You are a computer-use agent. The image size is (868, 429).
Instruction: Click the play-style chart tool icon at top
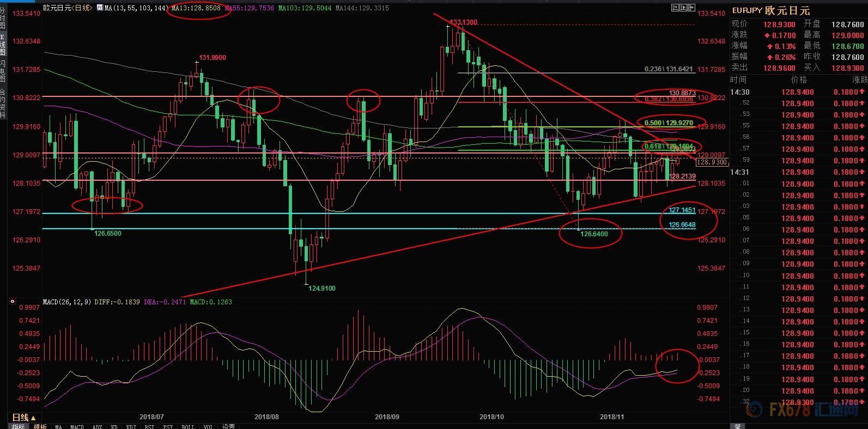pos(683,8)
